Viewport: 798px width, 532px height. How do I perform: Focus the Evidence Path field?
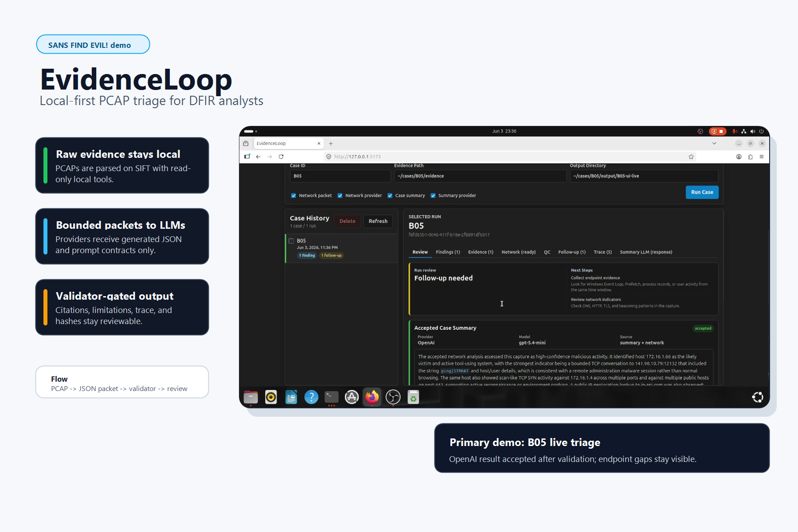[480, 176]
